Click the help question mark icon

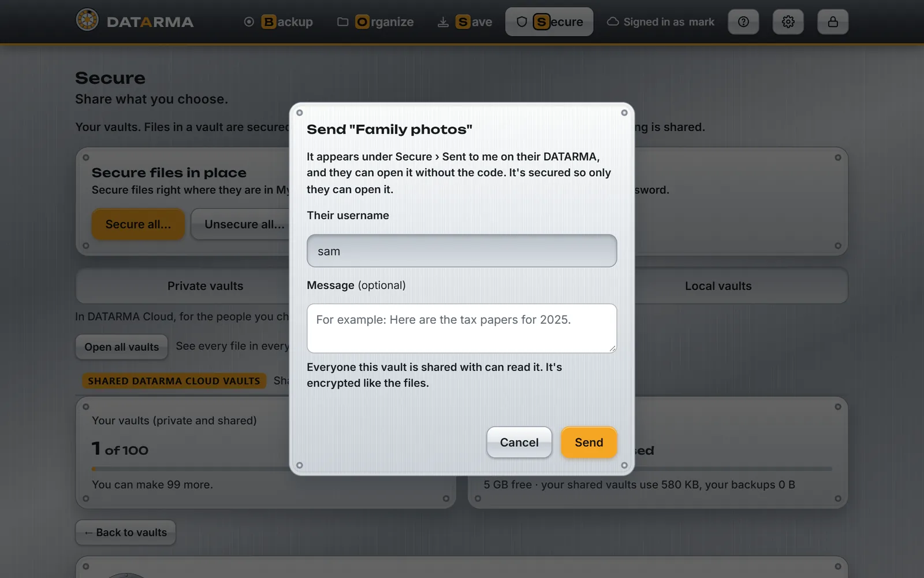pos(743,22)
